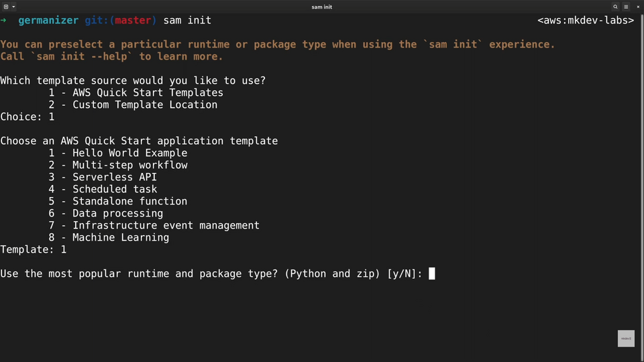Click 'Which template source would you like' line
Screen dimensions: 644x362
pos(133,80)
